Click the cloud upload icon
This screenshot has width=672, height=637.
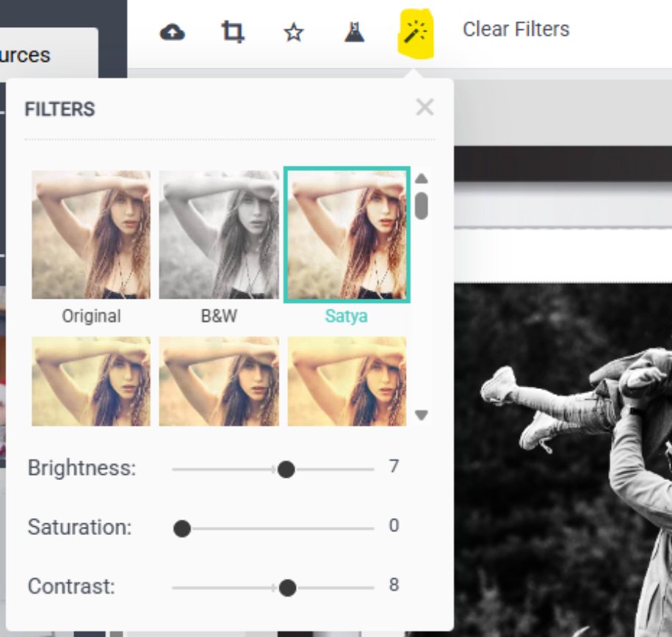pos(172,32)
